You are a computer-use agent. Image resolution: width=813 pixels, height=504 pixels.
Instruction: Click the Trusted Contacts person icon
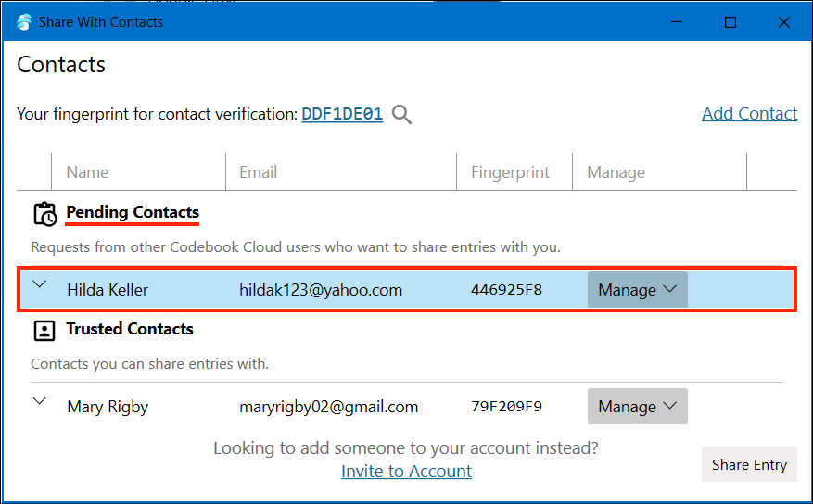tap(44, 331)
